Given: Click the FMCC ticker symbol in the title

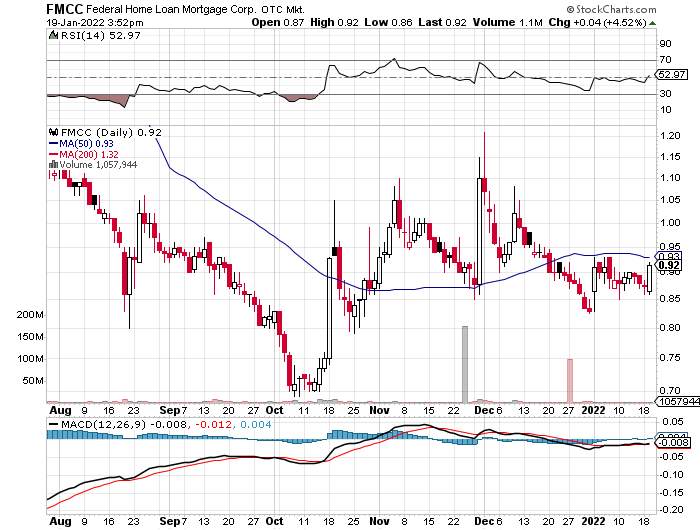Looking at the screenshot, I should (x=65, y=9).
